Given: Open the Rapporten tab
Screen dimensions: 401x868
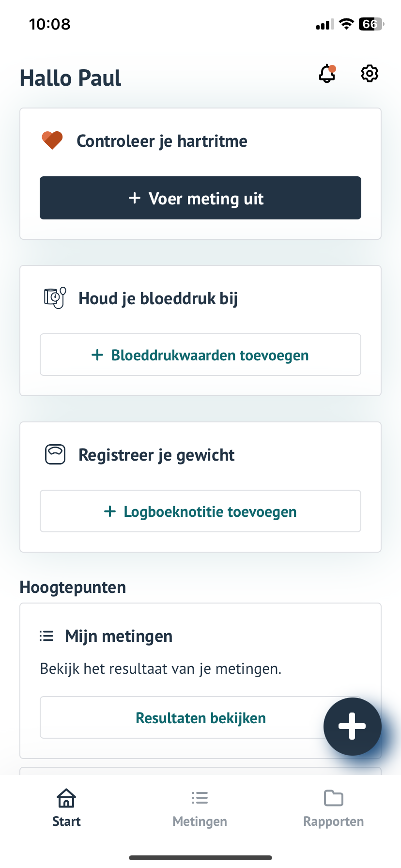Looking at the screenshot, I should (x=333, y=808).
